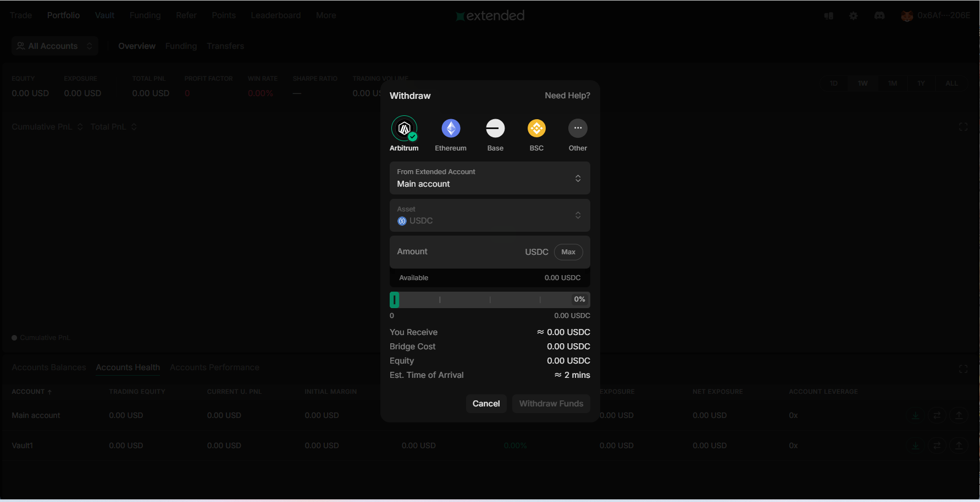Open the Discord icon in header
Screen dimensions: 980x502
pos(879,16)
